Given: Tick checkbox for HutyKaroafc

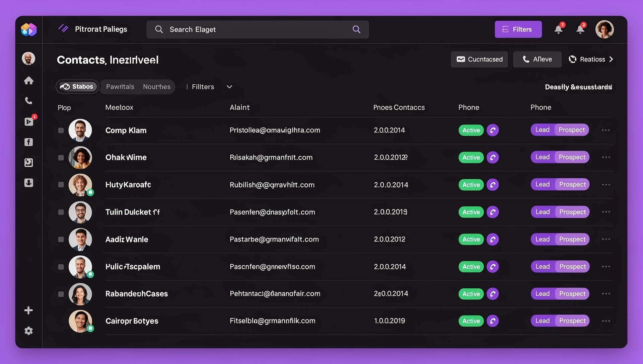Looking at the screenshot, I should (x=61, y=185).
